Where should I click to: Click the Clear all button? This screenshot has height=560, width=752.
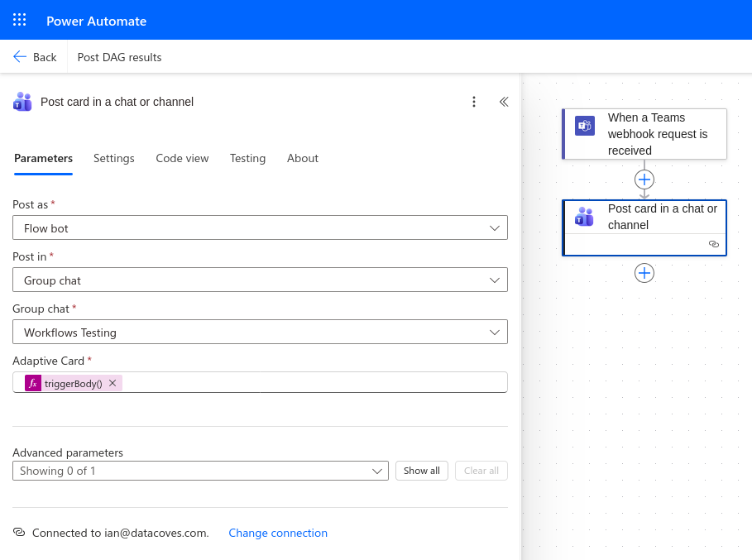click(x=481, y=471)
